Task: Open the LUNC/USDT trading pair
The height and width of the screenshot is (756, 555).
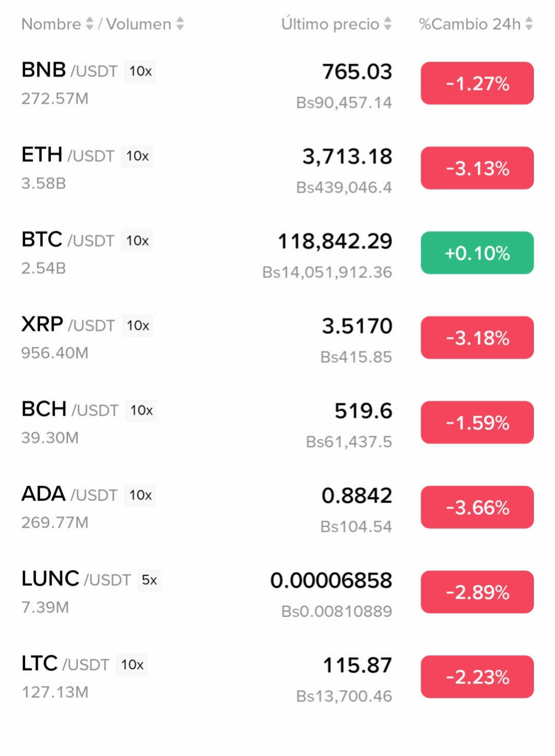Action: 277,593
